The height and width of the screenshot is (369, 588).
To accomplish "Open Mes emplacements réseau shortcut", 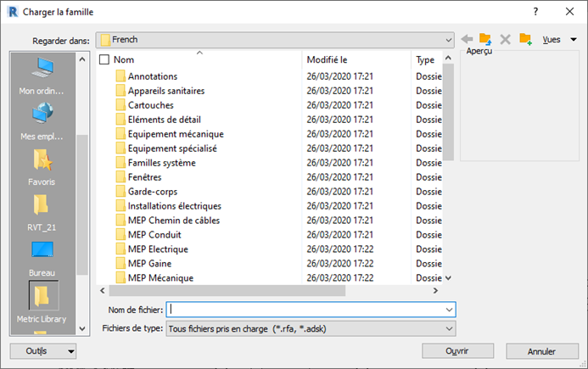I will coord(42,121).
